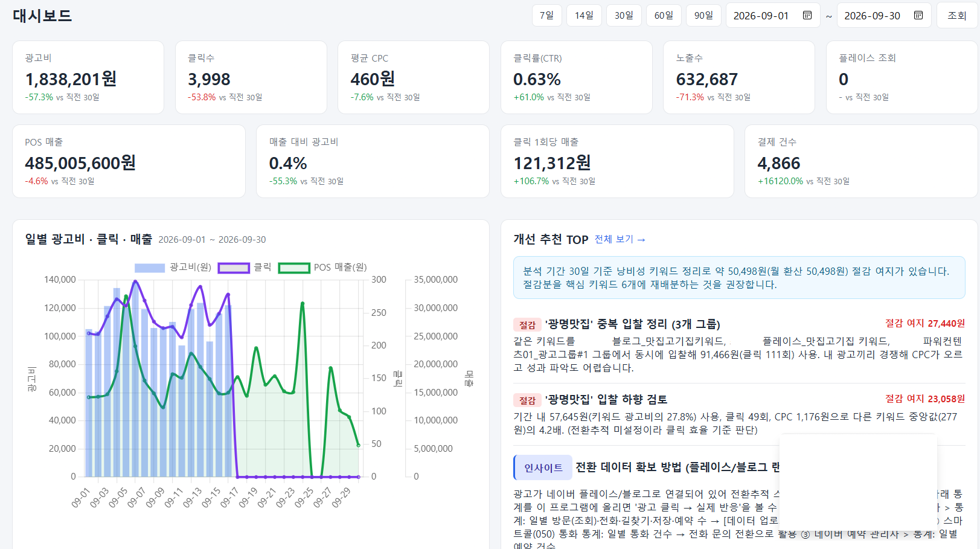Image resolution: width=980 pixels, height=549 pixels.
Task: Choose the 30일 period button
Action: coord(624,16)
